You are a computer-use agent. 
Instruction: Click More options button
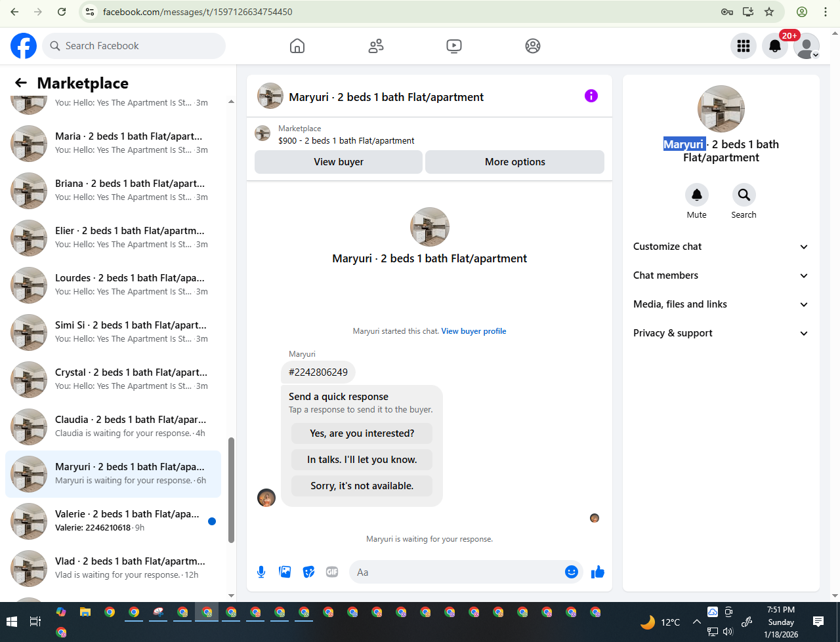[515, 162]
